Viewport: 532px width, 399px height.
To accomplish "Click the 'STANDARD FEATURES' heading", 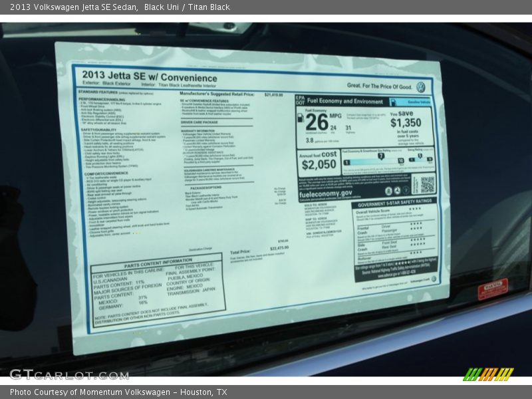I will tap(98, 92).
